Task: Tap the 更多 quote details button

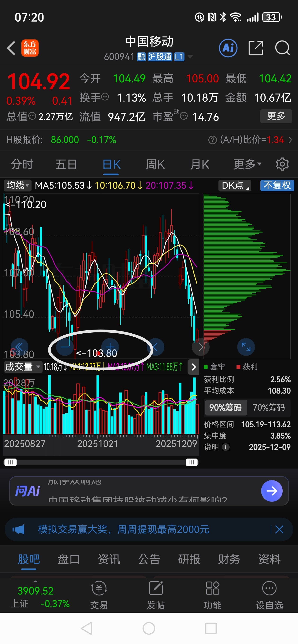Action: point(276,116)
